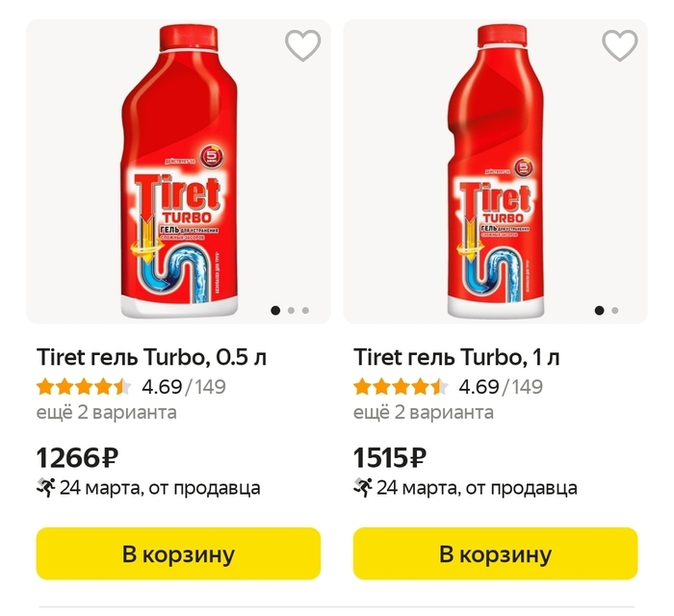Show second photo of the 1 л bottle
The width and height of the screenshot is (674, 616).
coord(615,311)
